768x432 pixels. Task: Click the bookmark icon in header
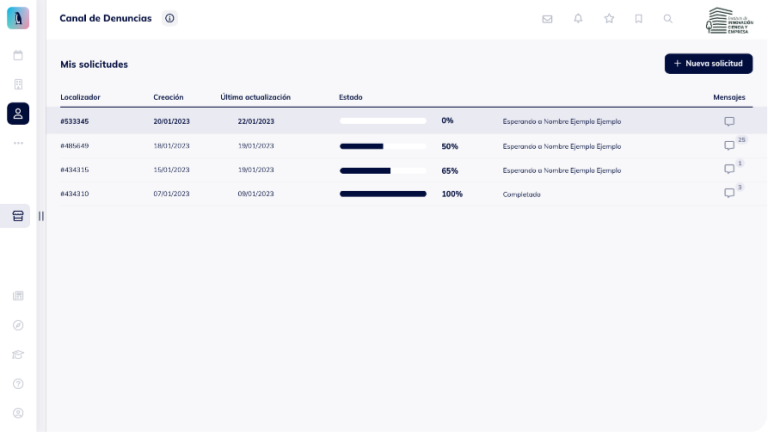pos(638,19)
